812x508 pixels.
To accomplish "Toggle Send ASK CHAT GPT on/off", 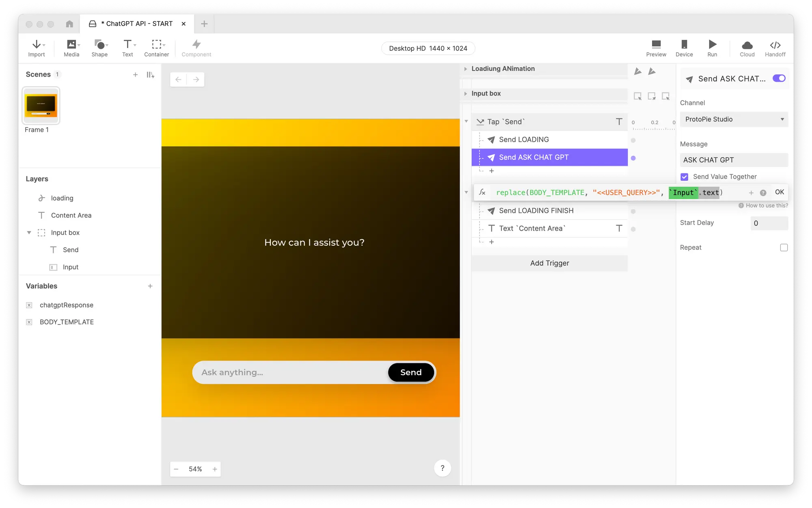I will (779, 78).
